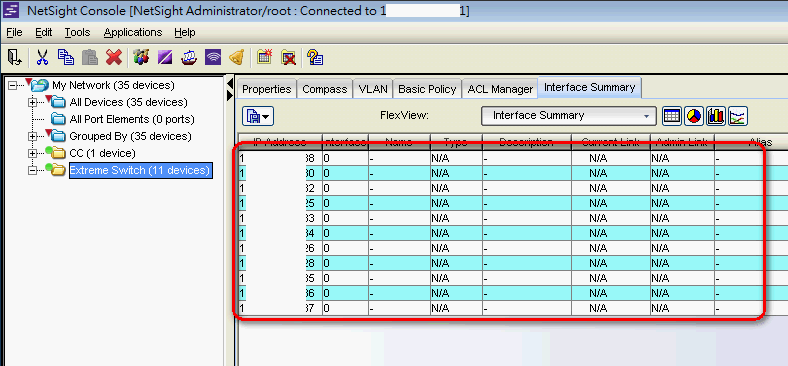Click the folder with red X icon

288,57
